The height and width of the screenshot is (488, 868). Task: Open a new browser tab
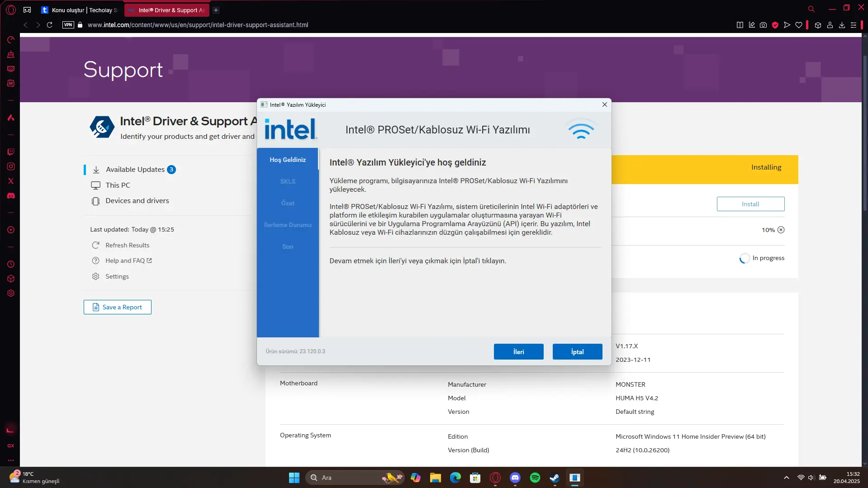pyautogui.click(x=216, y=10)
